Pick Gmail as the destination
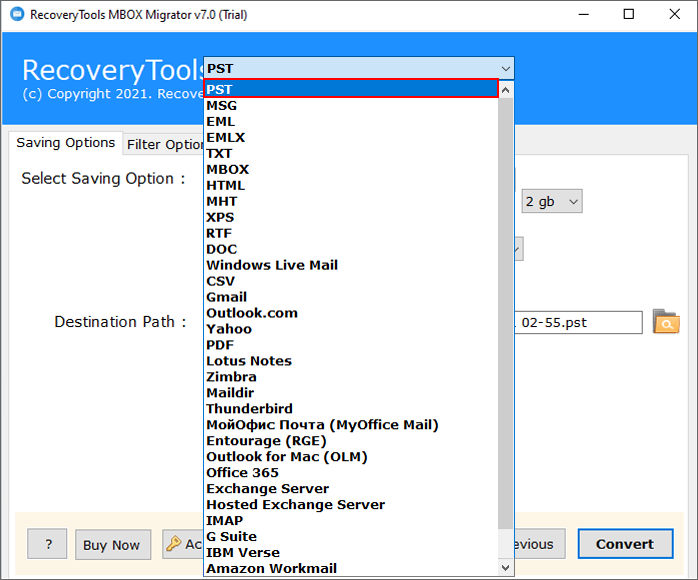The height and width of the screenshot is (580, 698). pyautogui.click(x=351, y=297)
